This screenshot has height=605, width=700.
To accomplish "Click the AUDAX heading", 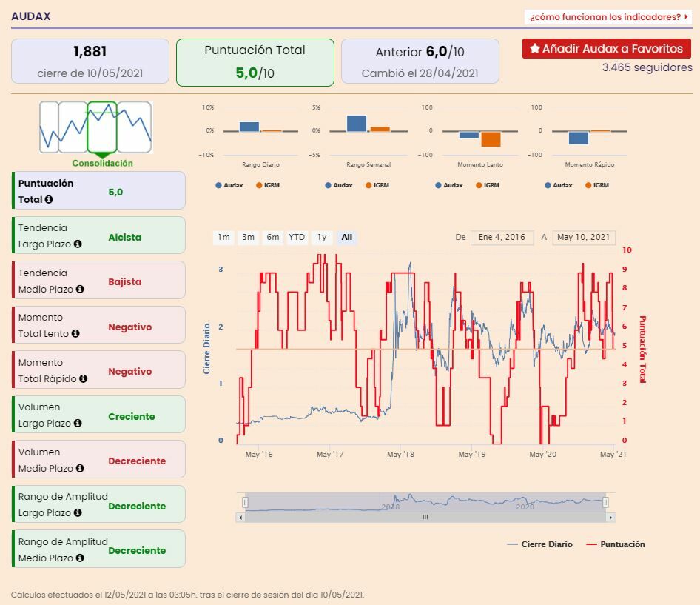I will [31, 16].
